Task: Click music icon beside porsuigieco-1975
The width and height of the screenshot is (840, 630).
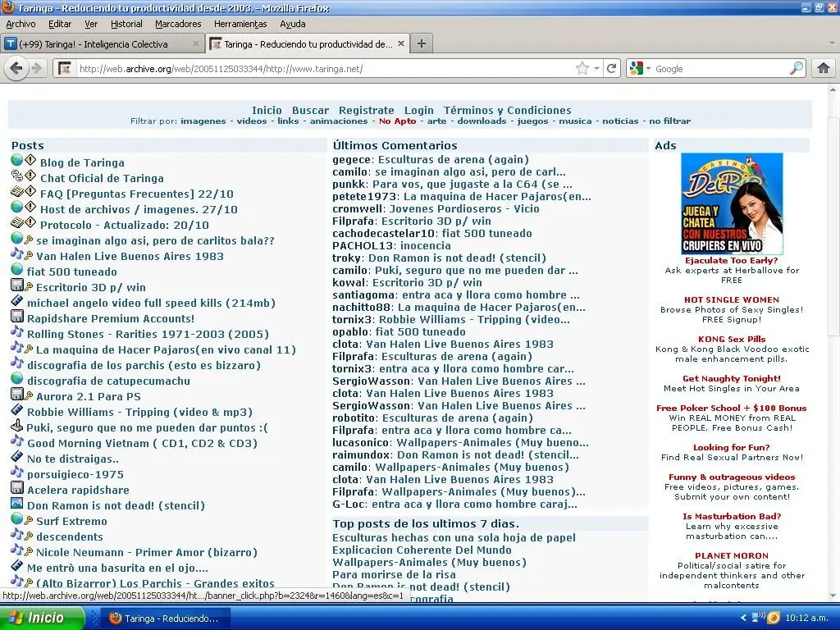Action: 17,472
